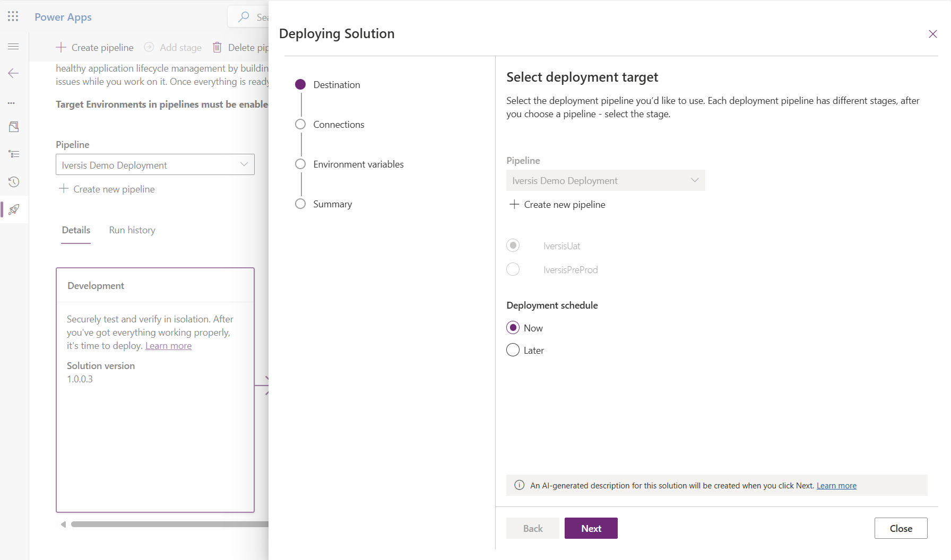Click the Back button
Viewport: 951px width, 560px height.
coord(533,528)
